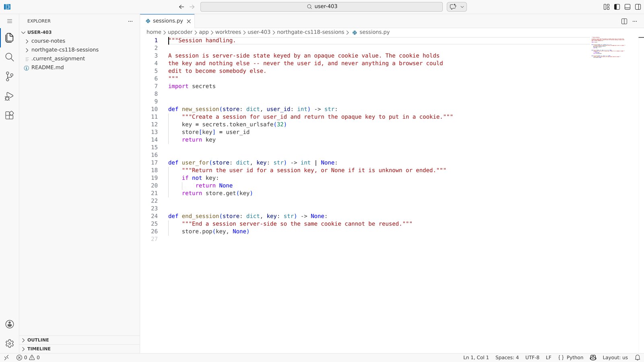Open Problems via errors and warnings count
Screen dimensions: 644x362
[28, 358]
